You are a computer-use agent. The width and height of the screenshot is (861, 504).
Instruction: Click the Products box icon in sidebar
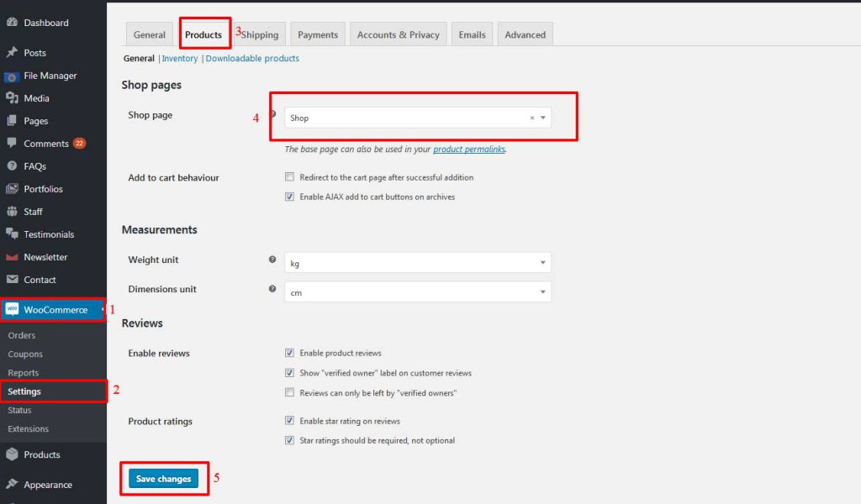(x=12, y=454)
